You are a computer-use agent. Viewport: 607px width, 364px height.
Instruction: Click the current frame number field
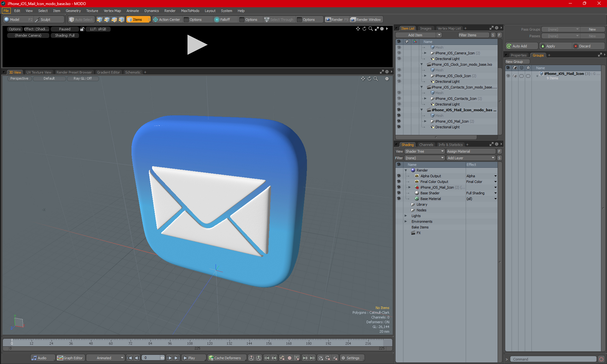[151, 358]
